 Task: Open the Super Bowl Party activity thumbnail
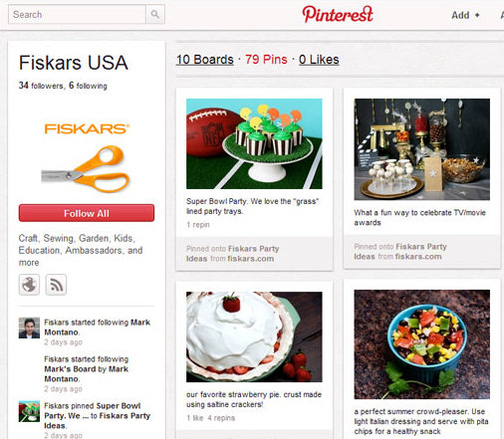(x=29, y=411)
